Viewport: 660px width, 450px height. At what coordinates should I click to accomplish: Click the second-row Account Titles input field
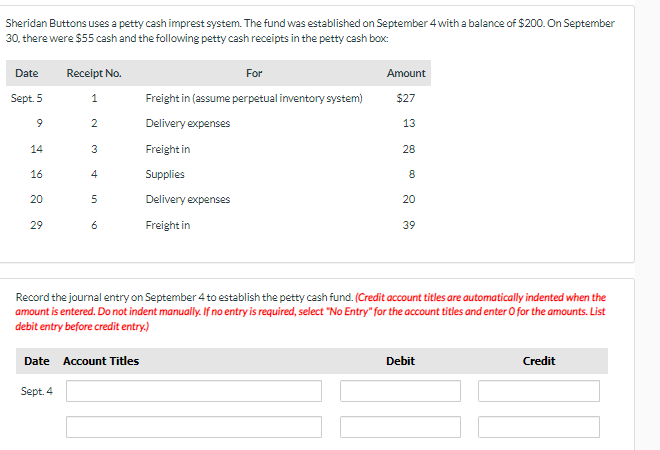194,427
